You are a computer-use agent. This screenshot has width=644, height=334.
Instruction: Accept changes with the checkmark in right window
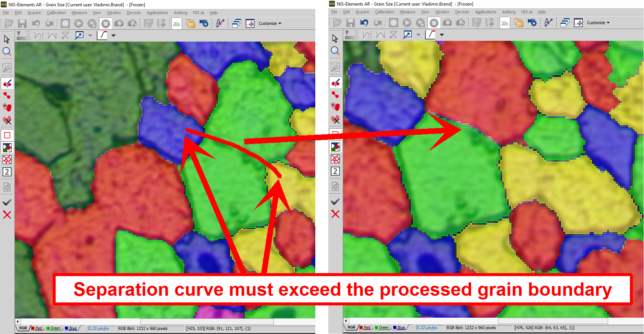(x=335, y=202)
